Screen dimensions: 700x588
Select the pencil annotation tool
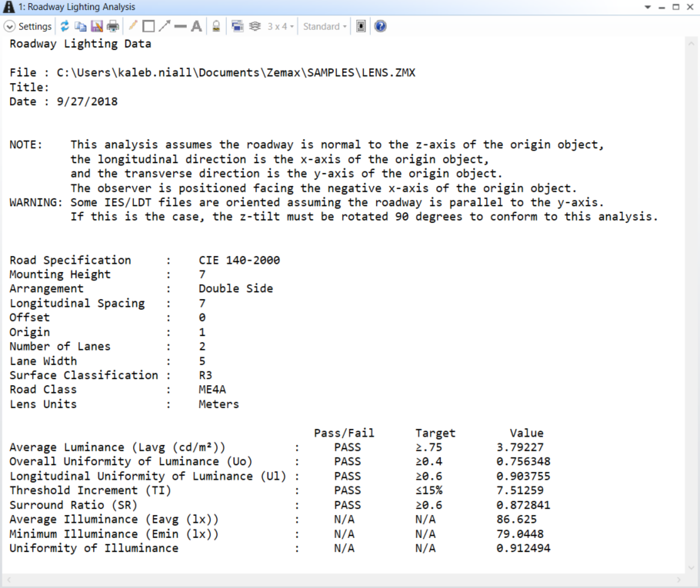click(132, 26)
